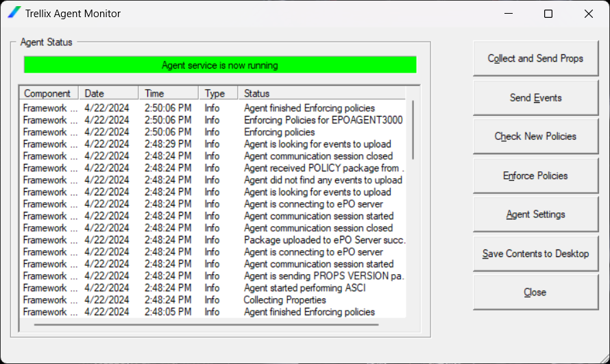Maximize the Trellix Agent Monitor window
The width and height of the screenshot is (610, 364).
[x=548, y=14]
